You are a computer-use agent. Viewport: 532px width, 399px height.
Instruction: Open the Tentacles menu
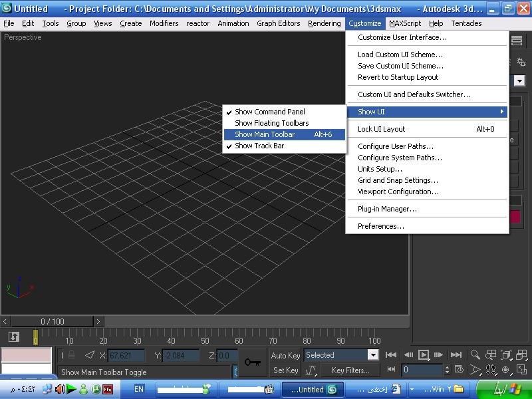pyautogui.click(x=466, y=23)
